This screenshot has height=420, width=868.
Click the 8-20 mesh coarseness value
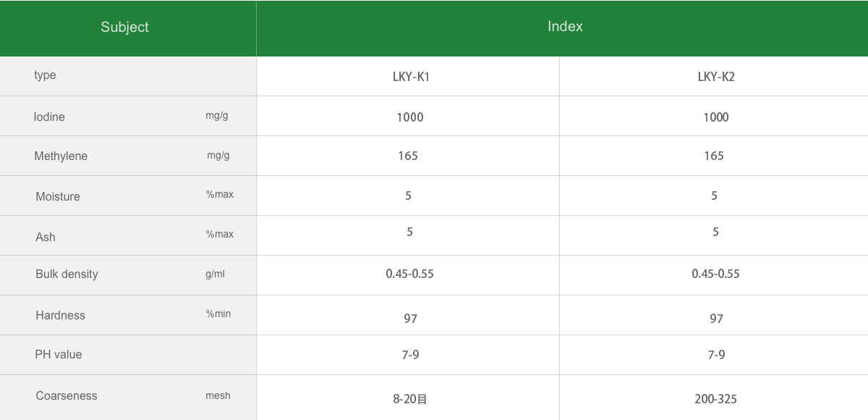coord(410,399)
